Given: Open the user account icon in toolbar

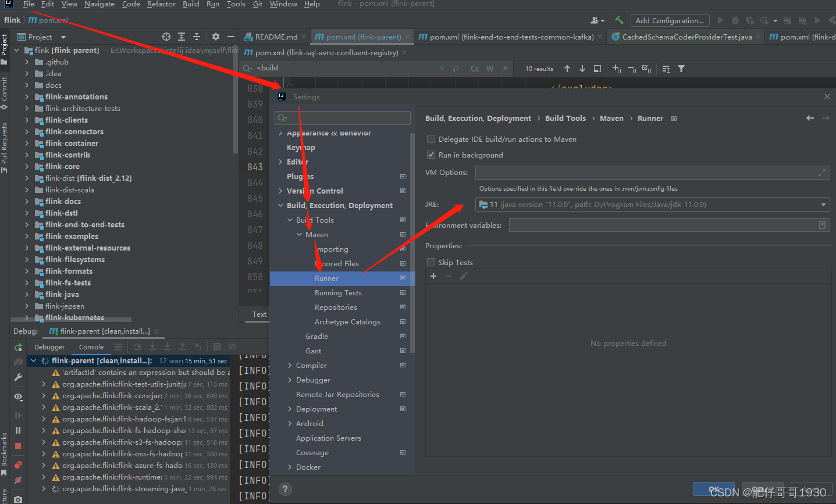Looking at the screenshot, I should pos(597,20).
